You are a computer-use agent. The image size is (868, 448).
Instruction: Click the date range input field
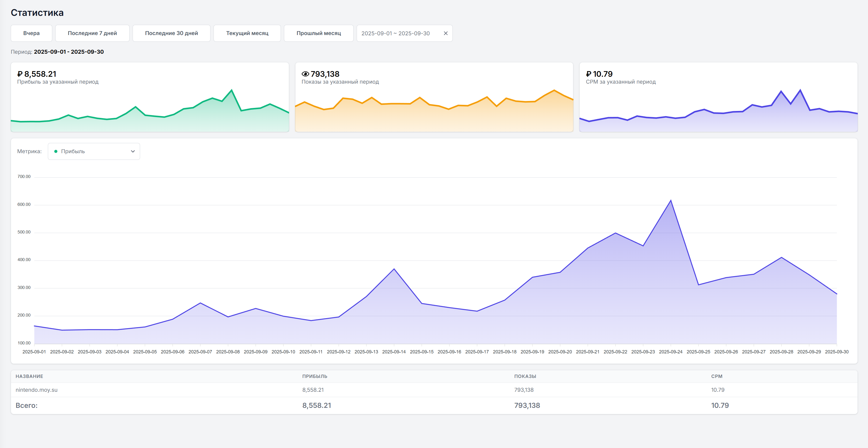pos(396,33)
